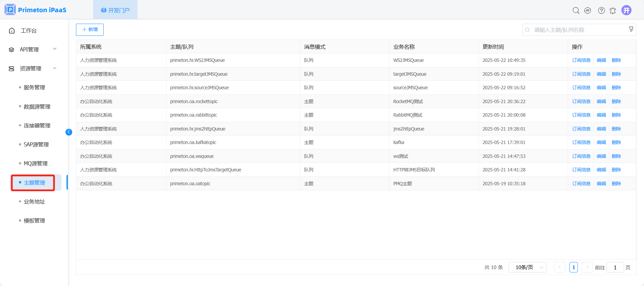The height and width of the screenshot is (286, 644).
Task: Edit the primeton.oa.oatopic entry
Action: click(x=601, y=184)
